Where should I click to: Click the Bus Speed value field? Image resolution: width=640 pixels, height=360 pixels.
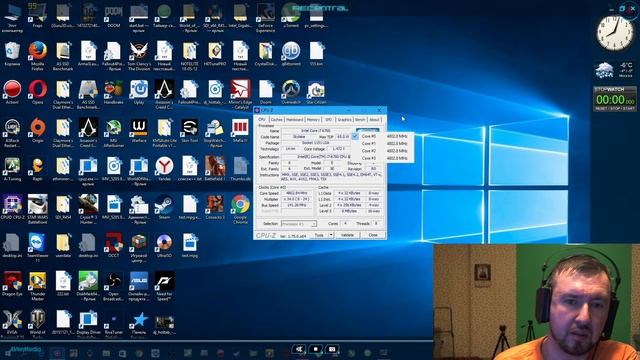(x=297, y=205)
